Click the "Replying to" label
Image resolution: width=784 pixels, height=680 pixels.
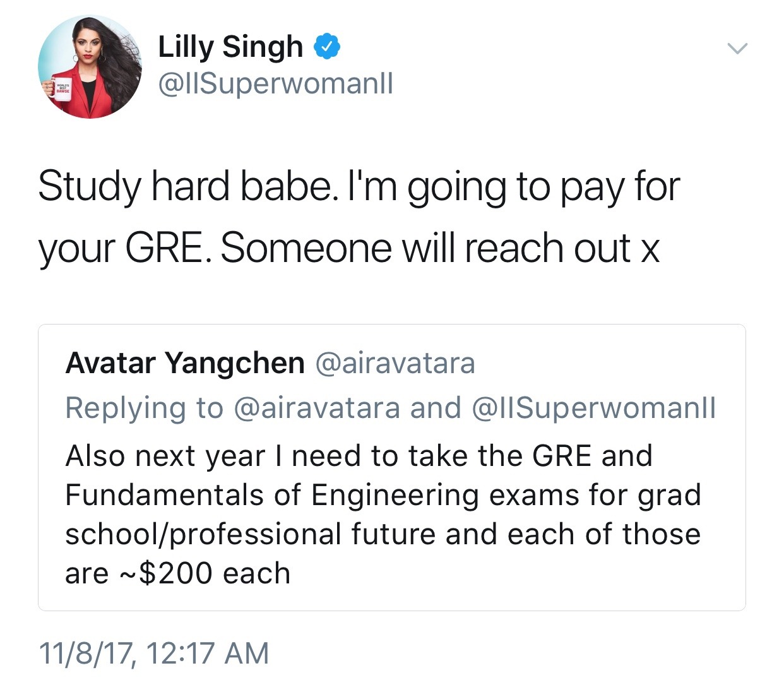click(x=144, y=408)
